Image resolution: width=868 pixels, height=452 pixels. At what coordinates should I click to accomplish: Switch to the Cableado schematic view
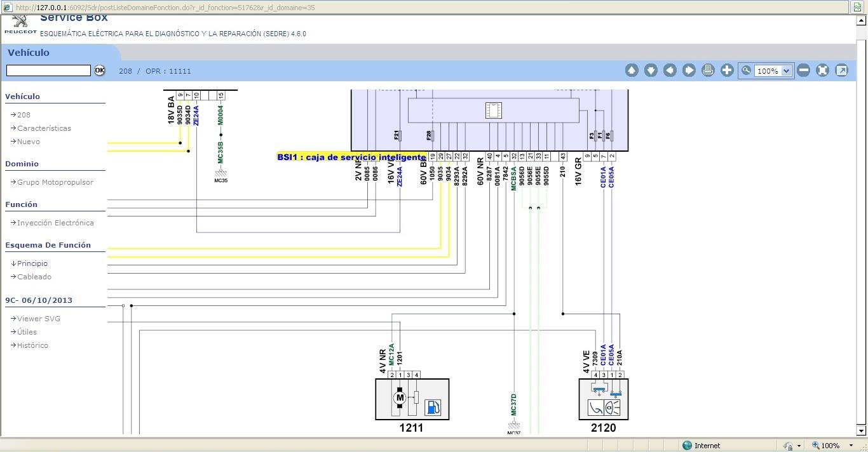pos(34,277)
